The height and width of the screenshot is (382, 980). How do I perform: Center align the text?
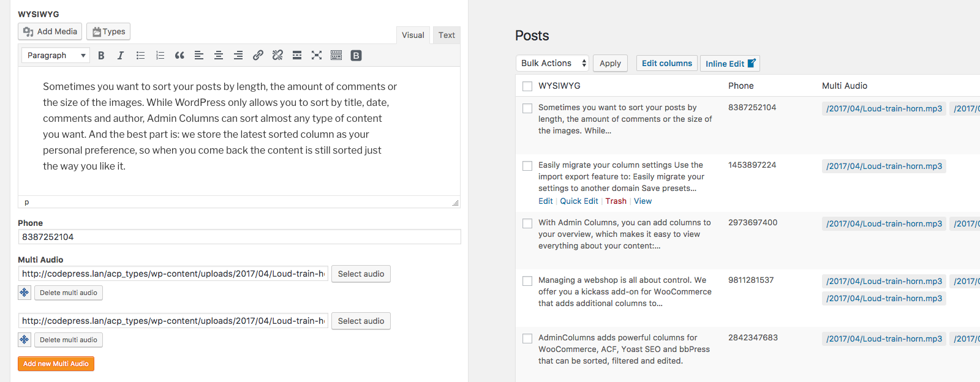[x=218, y=56]
